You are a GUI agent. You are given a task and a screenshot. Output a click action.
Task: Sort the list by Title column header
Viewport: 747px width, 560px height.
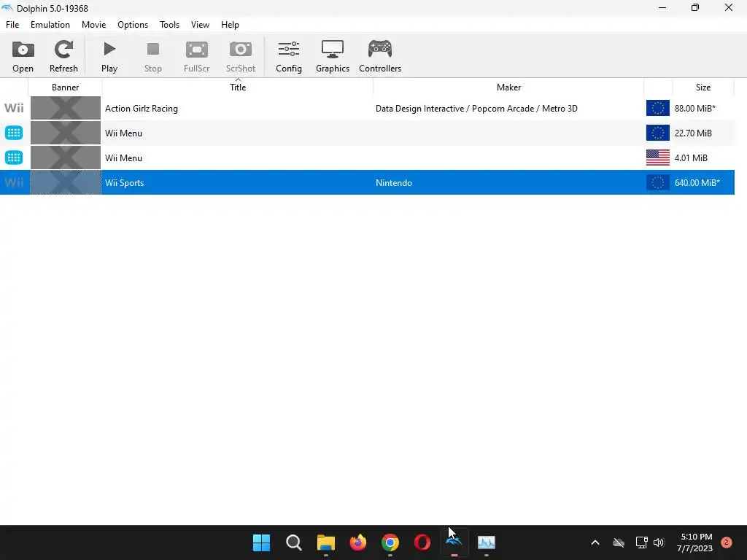coord(238,87)
